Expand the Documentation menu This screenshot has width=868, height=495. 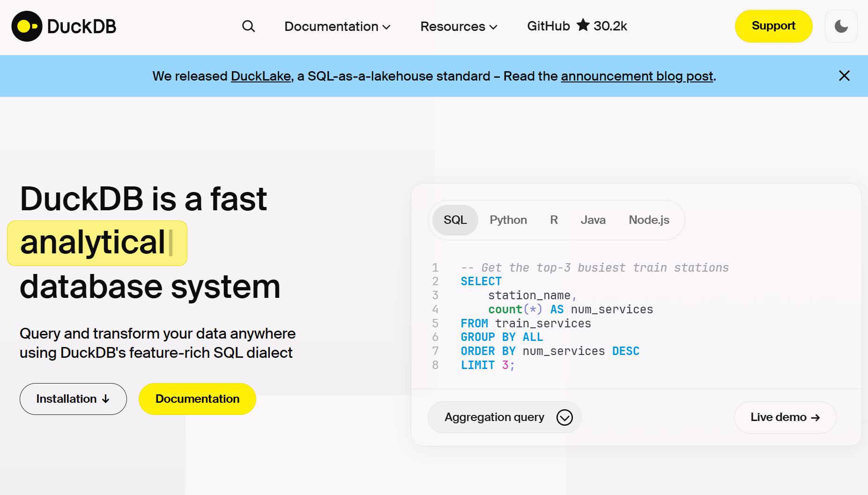pyautogui.click(x=337, y=26)
